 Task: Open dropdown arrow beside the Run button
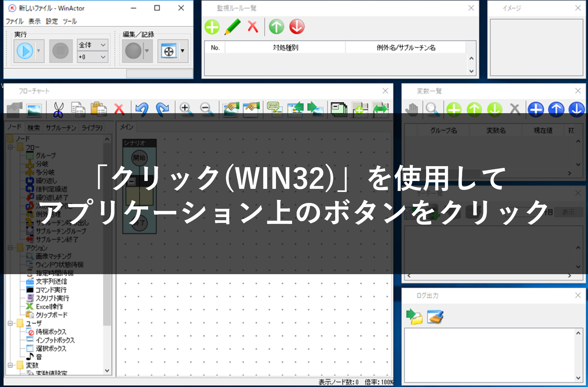[x=39, y=51]
